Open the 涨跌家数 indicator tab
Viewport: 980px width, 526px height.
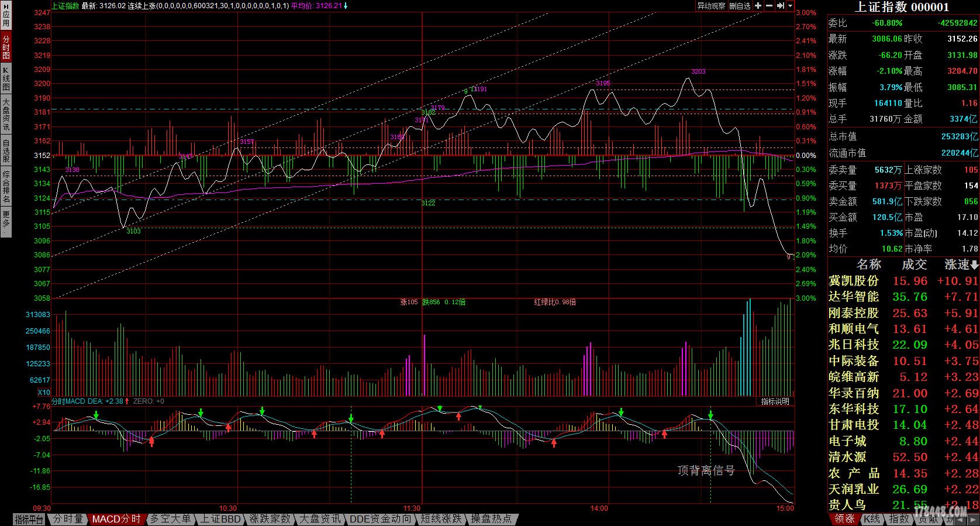coord(270,519)
